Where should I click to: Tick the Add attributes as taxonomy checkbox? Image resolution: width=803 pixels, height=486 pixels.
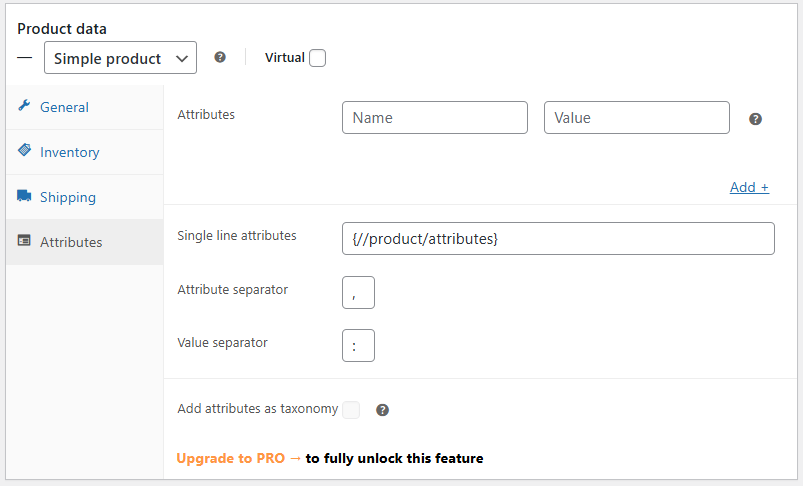point(351,410)
